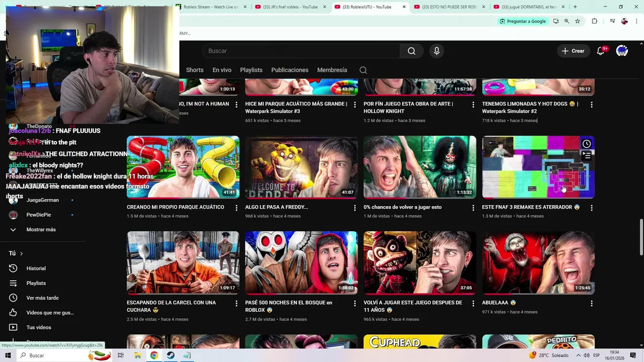Open the notifications bell

click(x=600, y=51)
